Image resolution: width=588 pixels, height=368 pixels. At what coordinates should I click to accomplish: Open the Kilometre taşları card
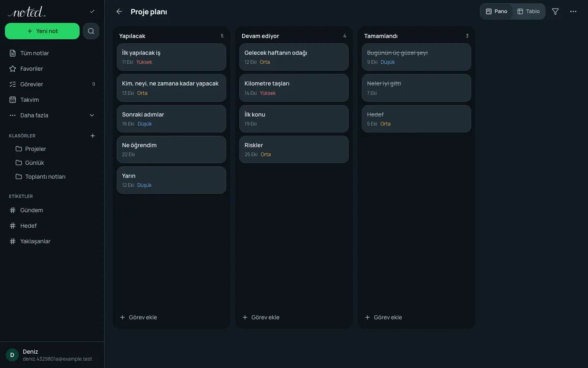tap(294, 88)
